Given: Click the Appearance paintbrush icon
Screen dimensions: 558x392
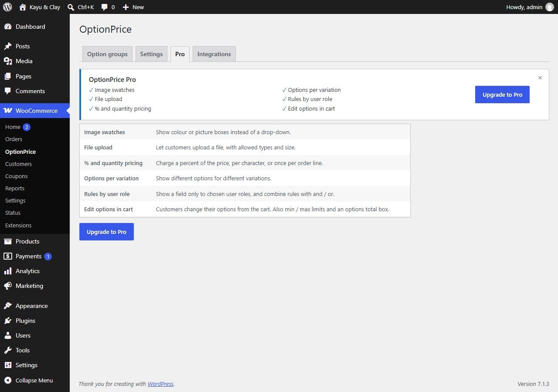Looking at the screenshot, I should point(8,306).
